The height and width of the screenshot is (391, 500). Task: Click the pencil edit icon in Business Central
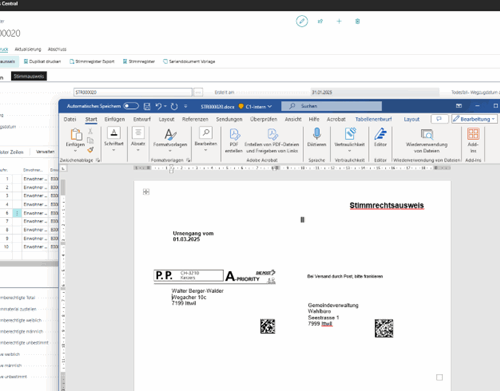302,21
